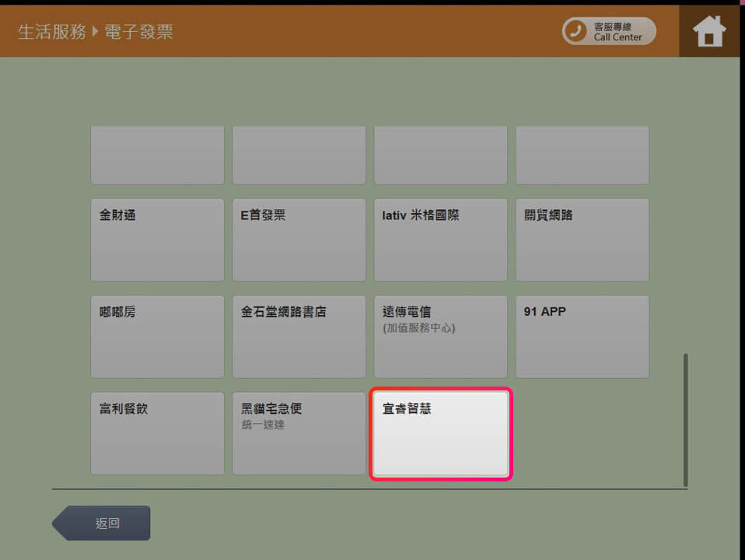Select 金石堂網路書店 tile

299,337
